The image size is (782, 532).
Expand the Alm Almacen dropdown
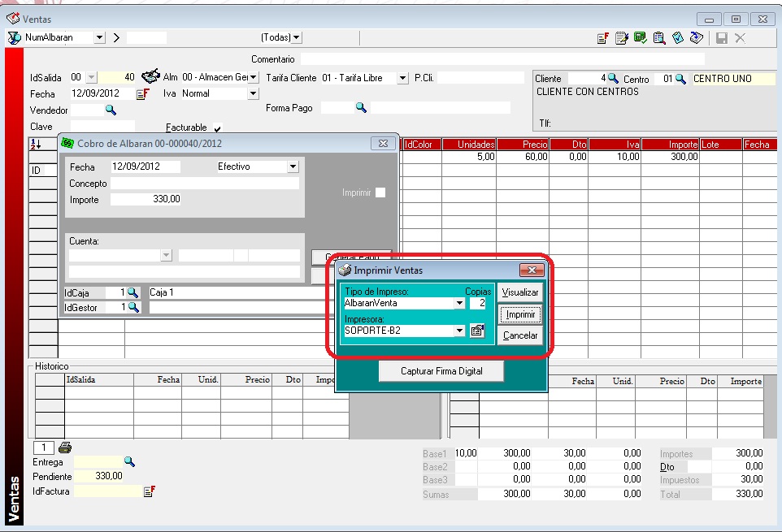(254, 77)
